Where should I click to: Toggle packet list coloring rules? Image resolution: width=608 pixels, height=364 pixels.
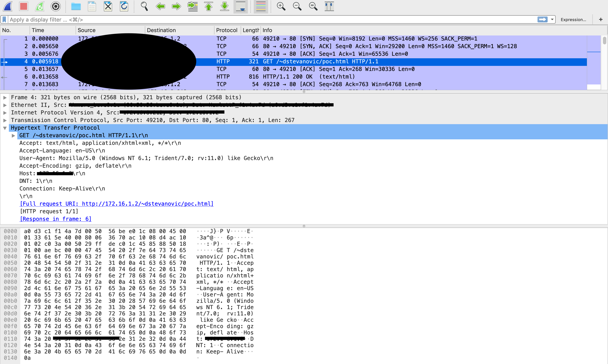coord(261,6)
